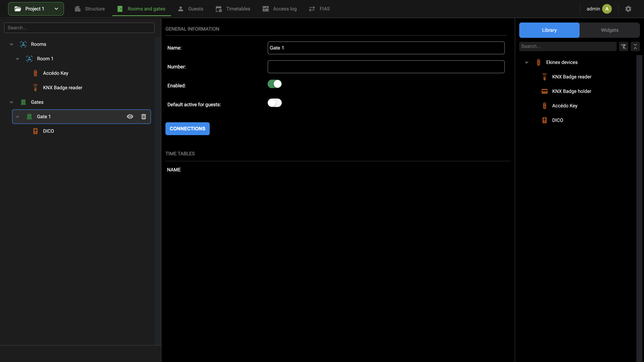The image size is (644, 362).
Task: Switch to the Guests tab
Action: tap(191, 9)
